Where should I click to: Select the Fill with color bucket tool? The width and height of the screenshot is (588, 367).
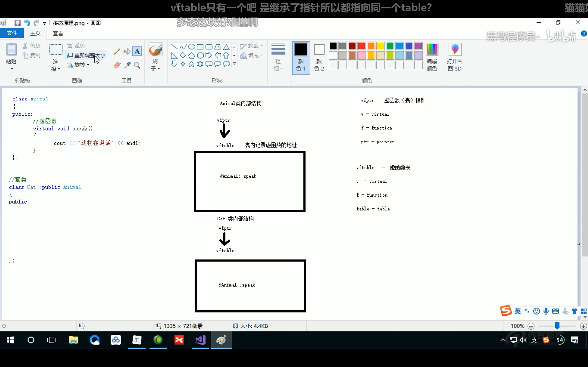(x=127, y=51)
